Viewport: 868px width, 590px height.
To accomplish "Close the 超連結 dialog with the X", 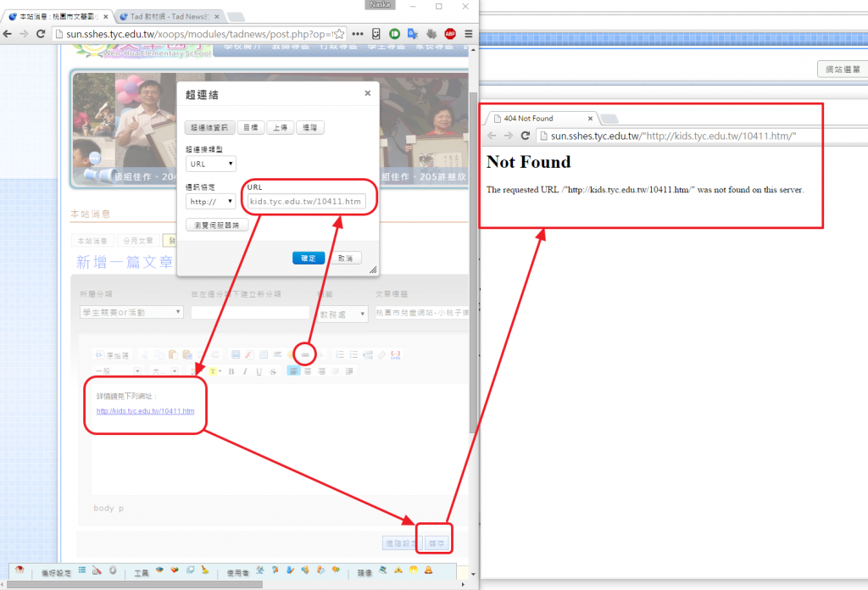I will (367, 94).
